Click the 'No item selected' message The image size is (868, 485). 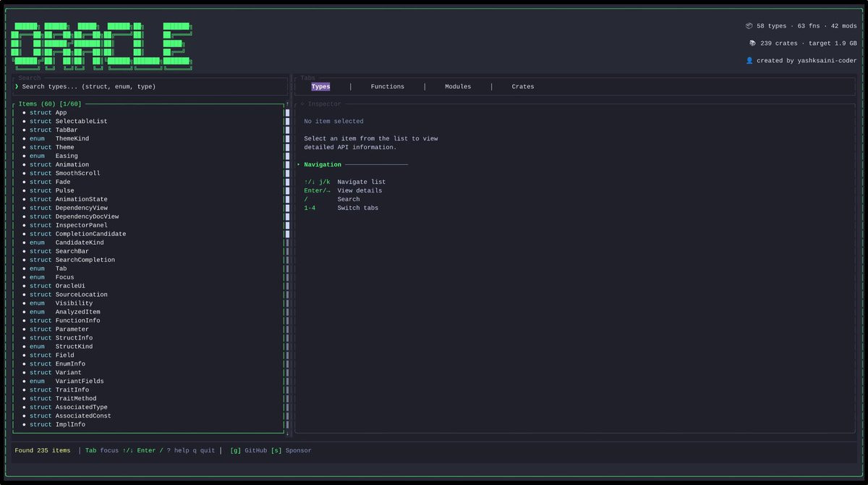[x=333, y=122]
